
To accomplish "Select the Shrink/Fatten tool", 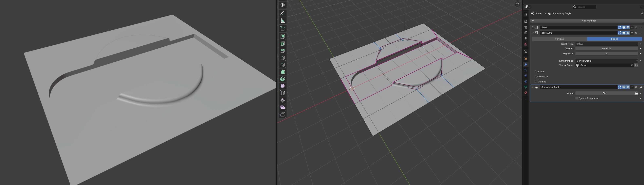I will (x=282, y=100).
